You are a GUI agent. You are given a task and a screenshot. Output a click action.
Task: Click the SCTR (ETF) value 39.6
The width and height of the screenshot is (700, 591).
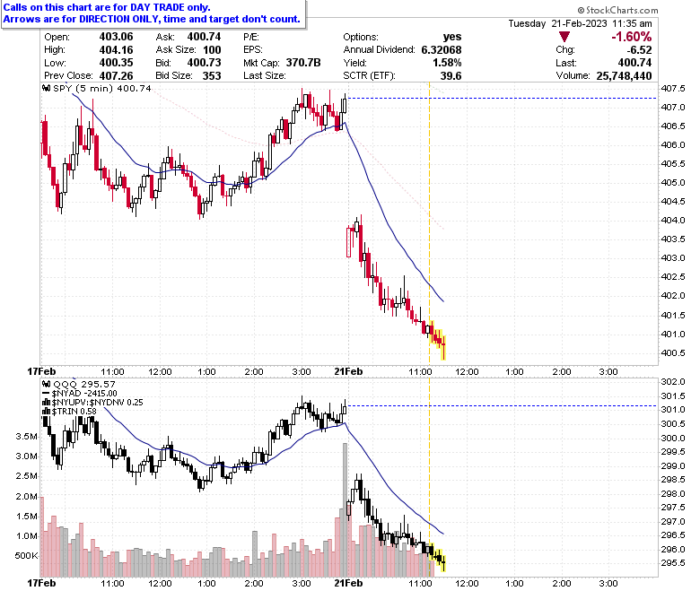(451, 76)
